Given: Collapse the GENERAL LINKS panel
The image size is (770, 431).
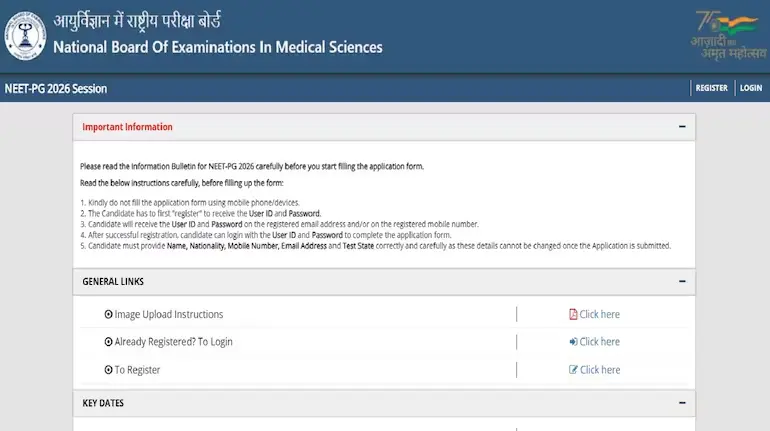Looking at the screenshot, I should click(682, 281).
